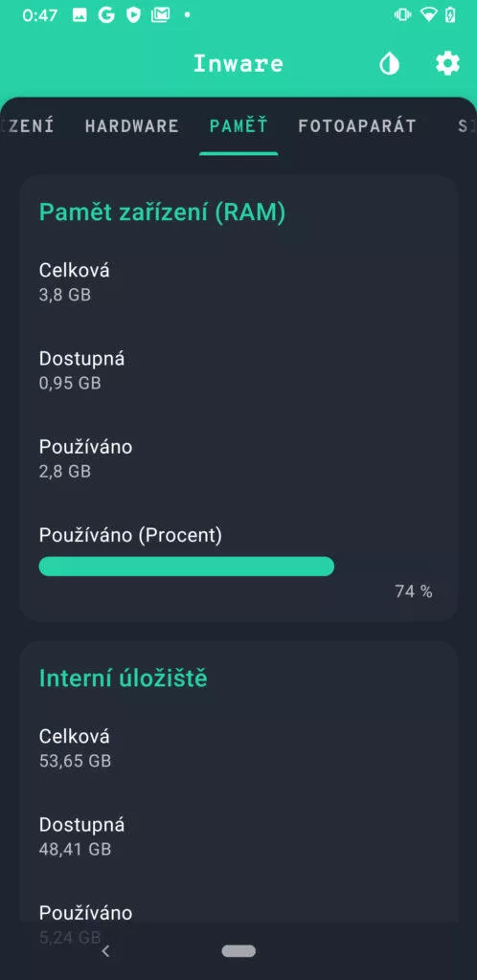
Task: Tap the battery charging status icon
Action: click(450, 15)
